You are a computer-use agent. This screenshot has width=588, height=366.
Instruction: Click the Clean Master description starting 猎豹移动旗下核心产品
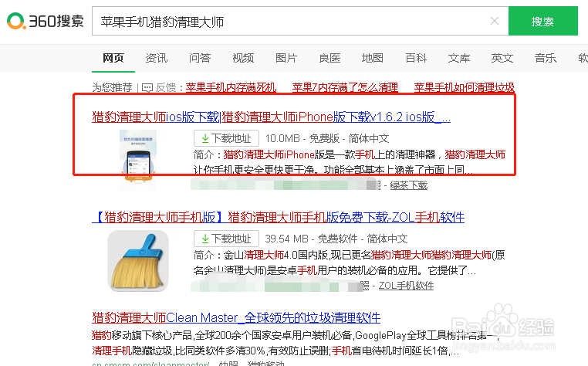(295, 343)
